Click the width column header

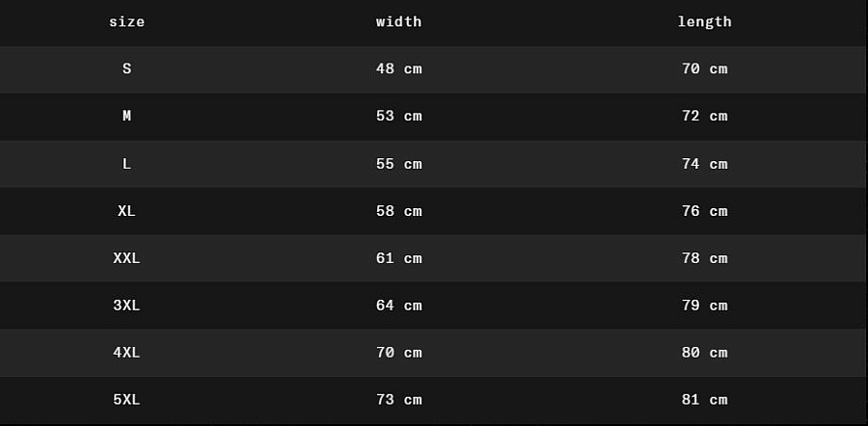tap(398, 21)
